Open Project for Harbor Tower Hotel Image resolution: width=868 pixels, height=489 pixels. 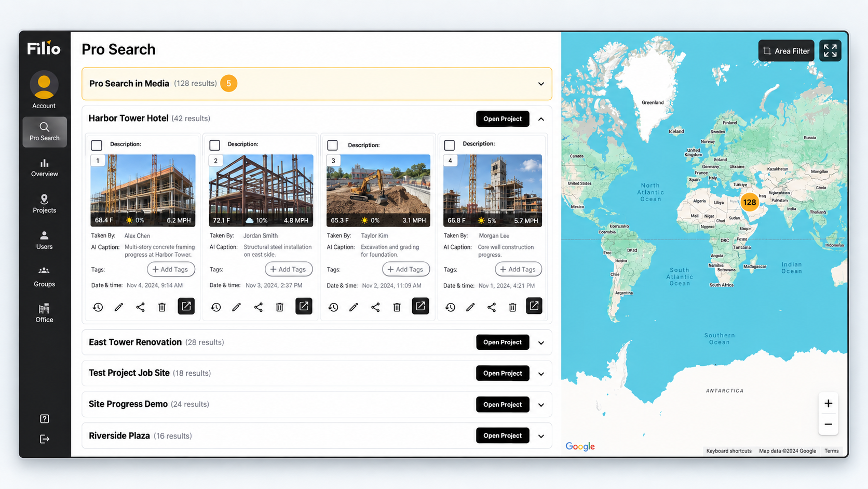coord(503,118)
